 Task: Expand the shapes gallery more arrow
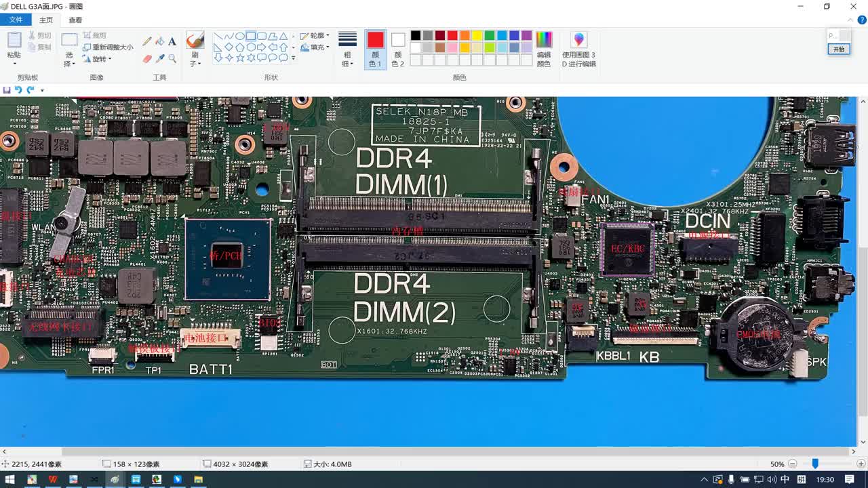click(293, 58)
